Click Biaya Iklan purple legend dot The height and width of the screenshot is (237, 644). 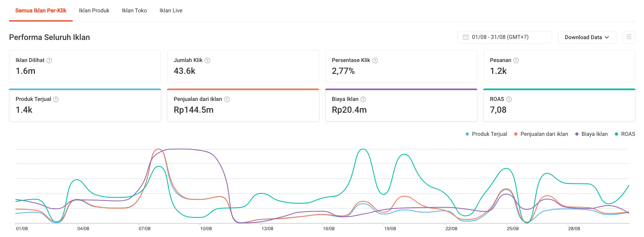[x=577, y=134]
